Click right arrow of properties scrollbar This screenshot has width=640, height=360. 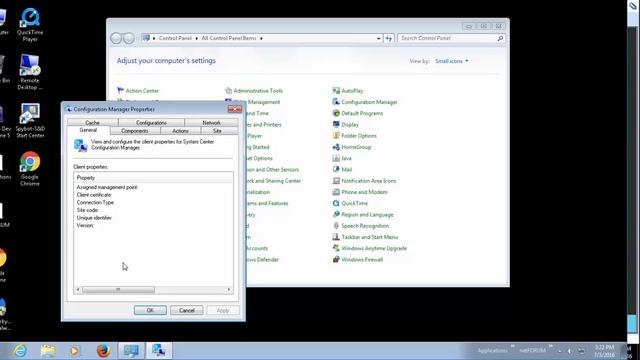[229, 289]
